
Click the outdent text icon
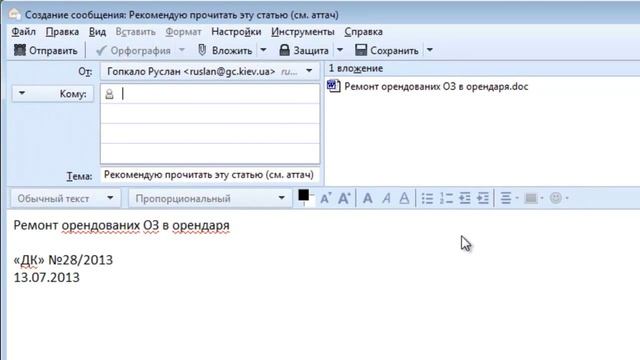point(465,198)
